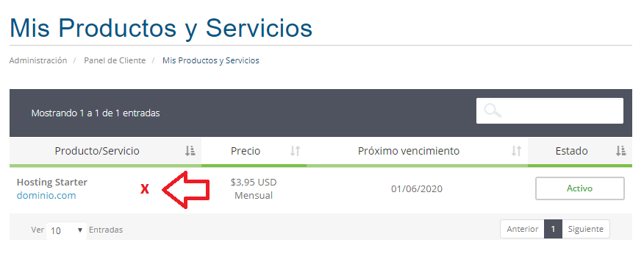Open the entries-per-page dropdown showing 10
The width and height of the screenshot is (644, 265).
(67, 230)
